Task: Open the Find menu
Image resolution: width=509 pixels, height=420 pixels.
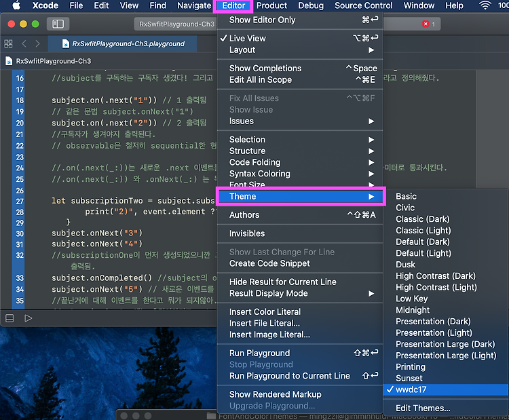Action: tap(157, 5)
